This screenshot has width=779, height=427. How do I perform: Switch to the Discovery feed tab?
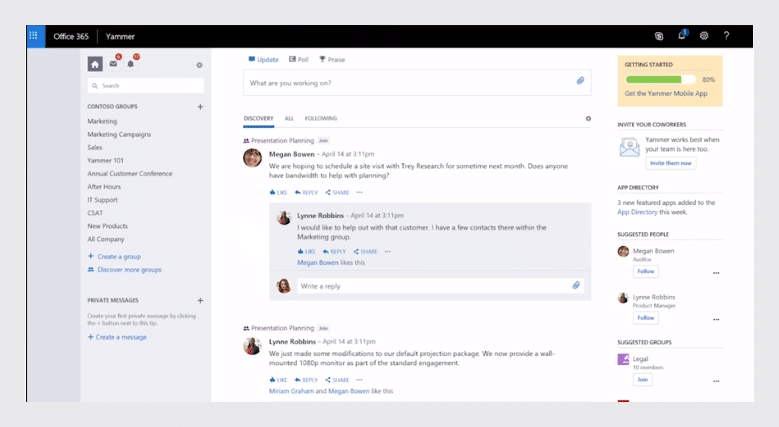pyautogui.click(x=258, y=118)
